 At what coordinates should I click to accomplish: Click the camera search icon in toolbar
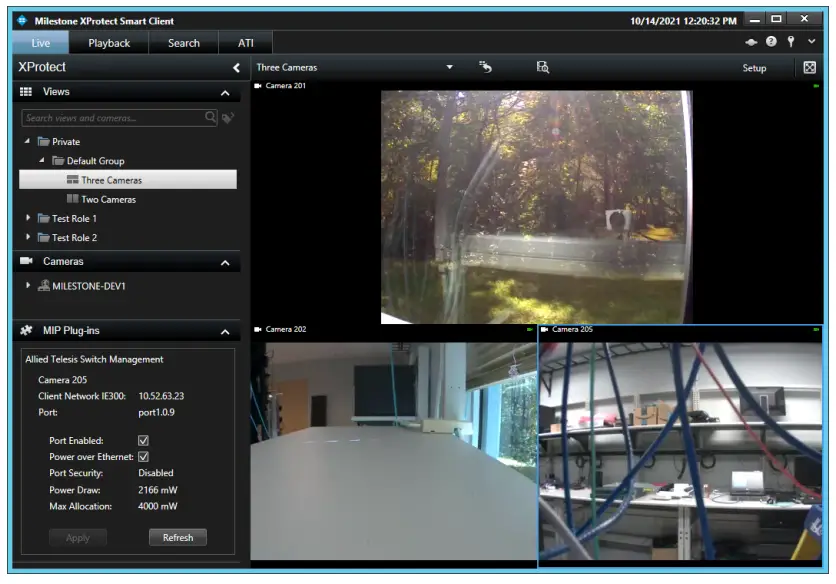pos(543,67)
